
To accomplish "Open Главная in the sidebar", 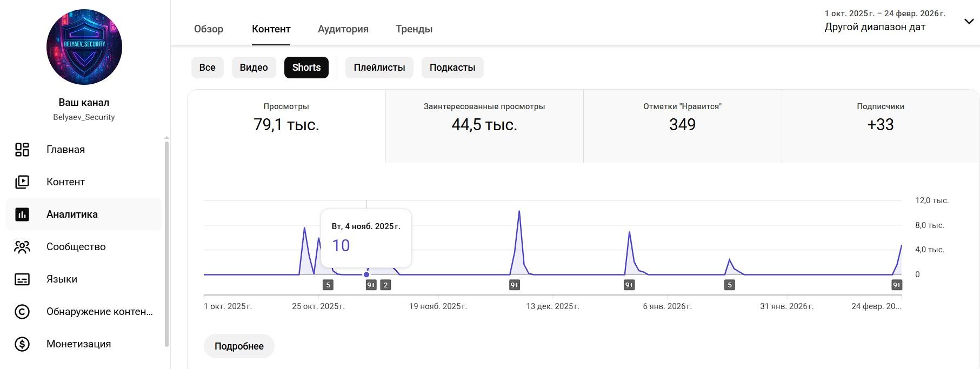I will coord(84,150).
